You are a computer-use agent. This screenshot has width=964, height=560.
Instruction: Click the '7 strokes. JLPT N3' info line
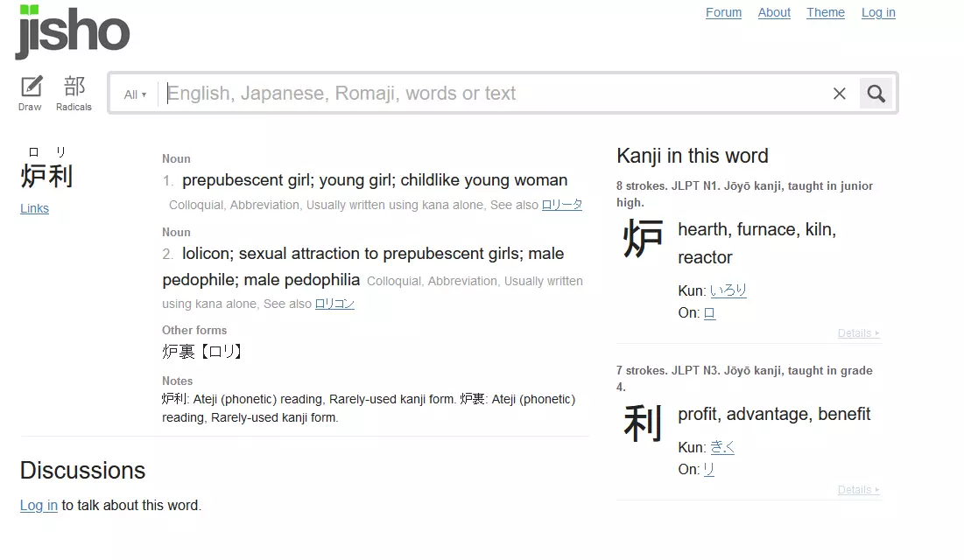pyautogui.click(x=744, y=379)
